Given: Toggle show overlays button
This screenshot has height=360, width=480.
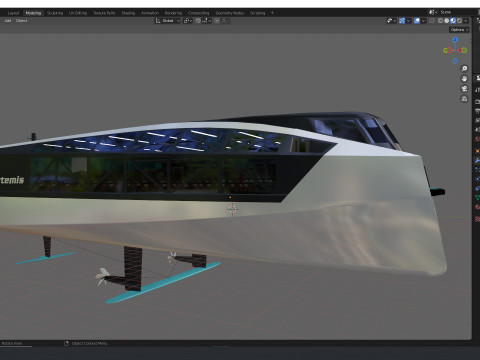Looking at the screenshot, I should pyautogui.click(x=417, y=21).
